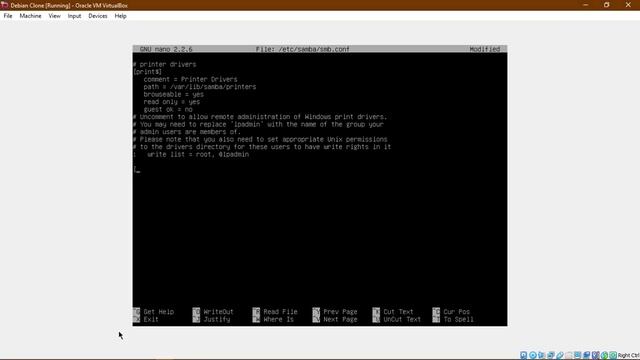
Task: Click the VirtualBox icon in title bar
Action: 4,5
